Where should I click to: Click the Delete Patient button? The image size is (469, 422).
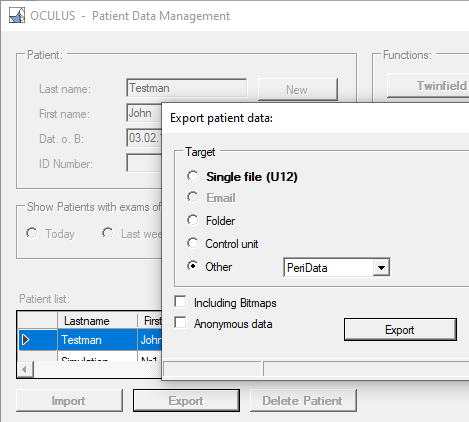pos(303,400)
